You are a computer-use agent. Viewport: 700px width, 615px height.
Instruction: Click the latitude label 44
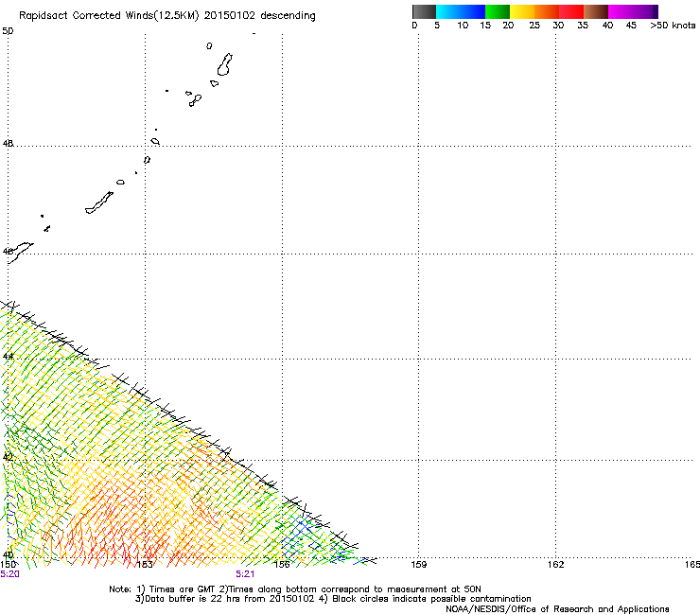[8, 357]
